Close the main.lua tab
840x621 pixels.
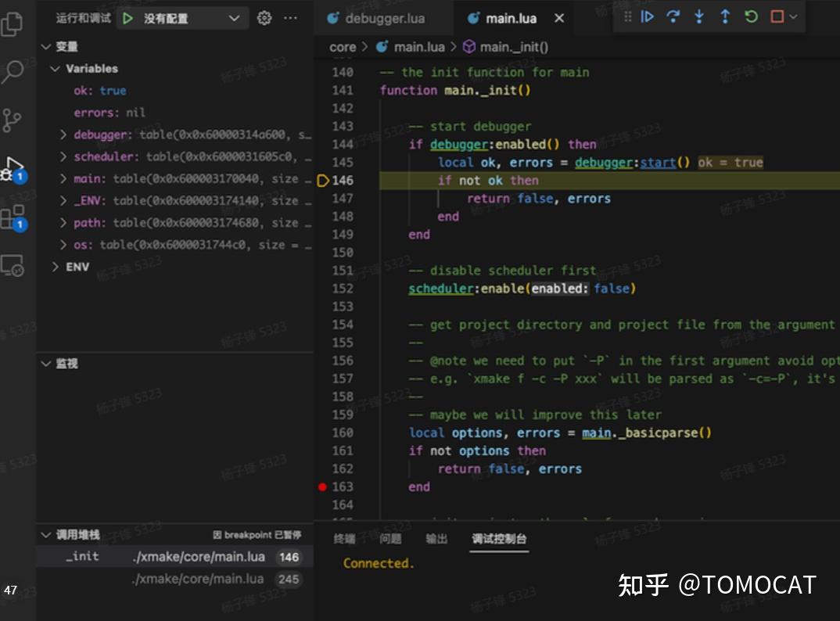(x=559, y=18)
